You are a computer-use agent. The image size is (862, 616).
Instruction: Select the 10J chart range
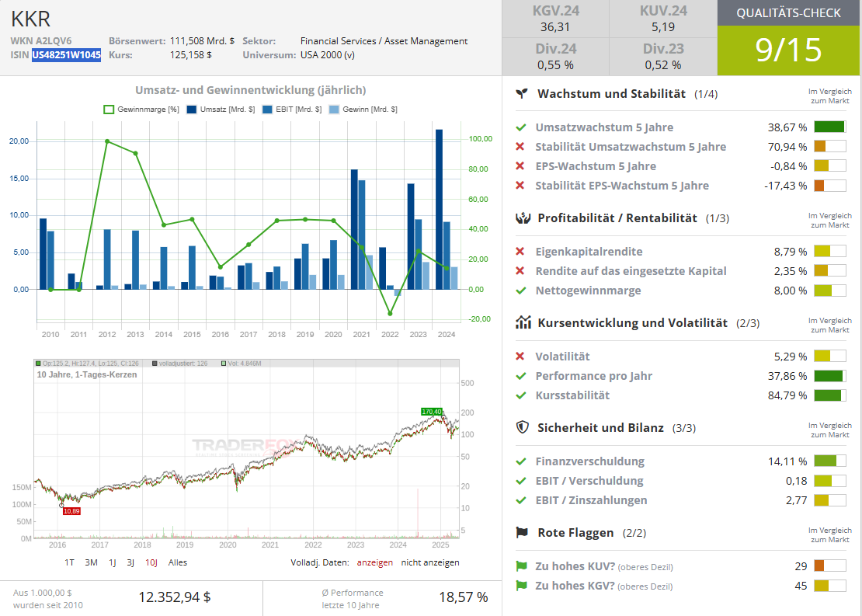tap(151, 562)
